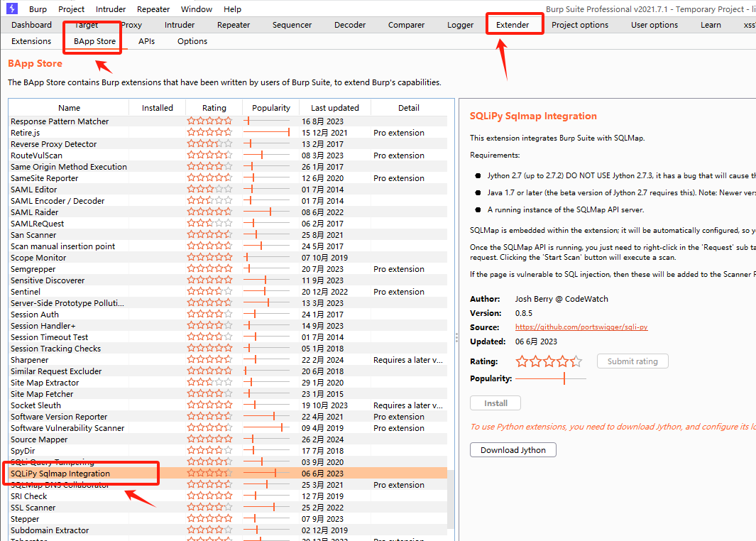Open the Project menu
The image size is (756, 541).
72,9
